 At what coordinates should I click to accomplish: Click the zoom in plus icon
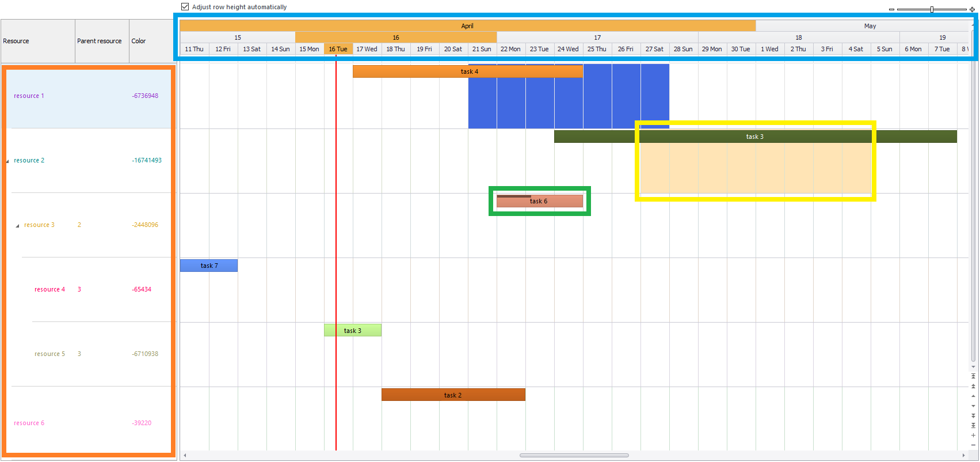coord(972,10)
